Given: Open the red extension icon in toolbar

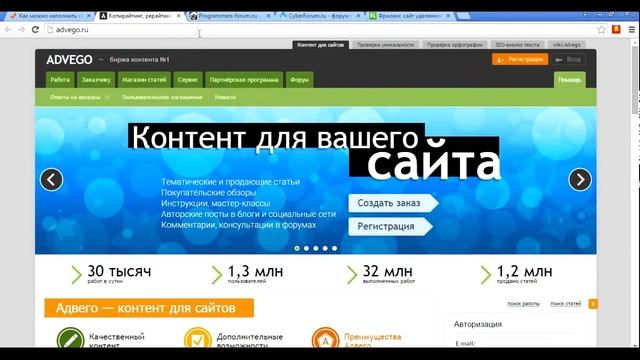Looking at the screenshot, I should pyautogui.click(x=616, y=29).
